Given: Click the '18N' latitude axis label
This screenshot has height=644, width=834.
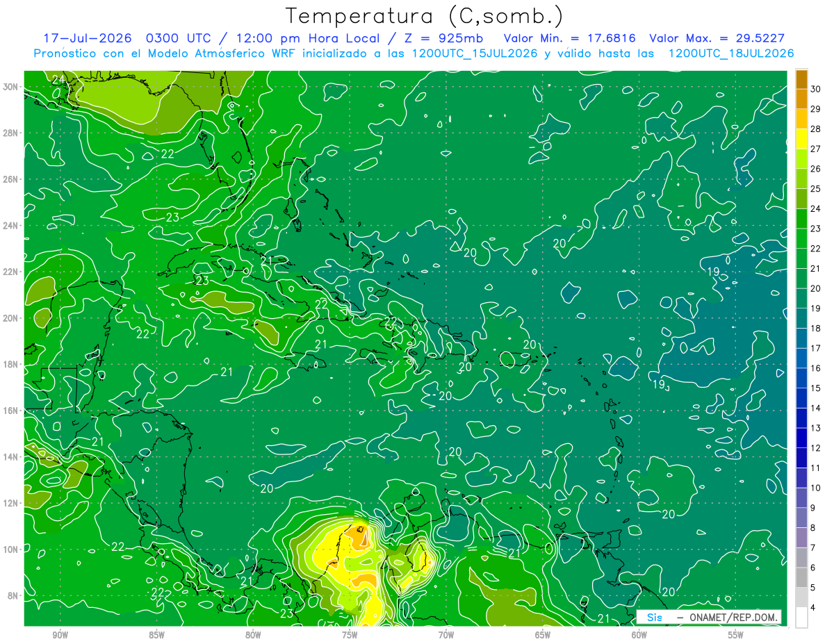Looking at the screenshot, I should [x=10, y=364].
